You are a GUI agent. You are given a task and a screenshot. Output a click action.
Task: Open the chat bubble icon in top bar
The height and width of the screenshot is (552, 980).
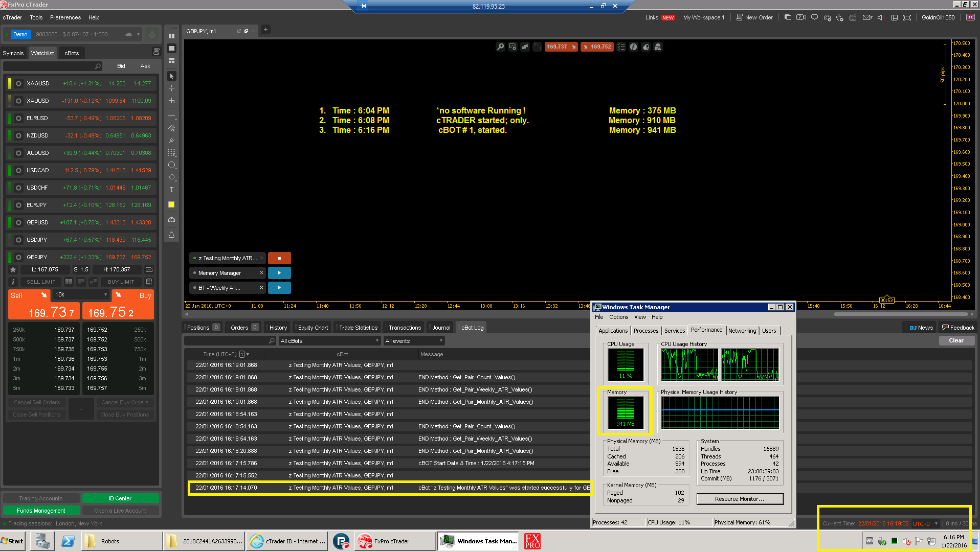coord(814,17)
